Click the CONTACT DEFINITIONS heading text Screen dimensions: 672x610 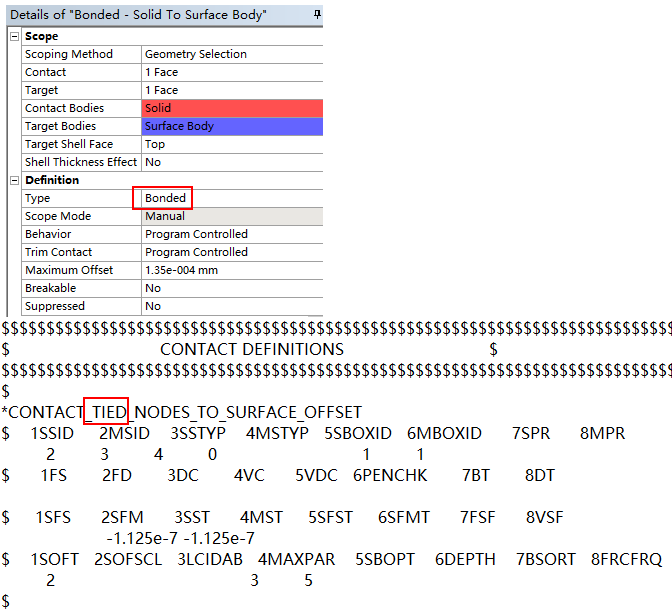(252, 349)
